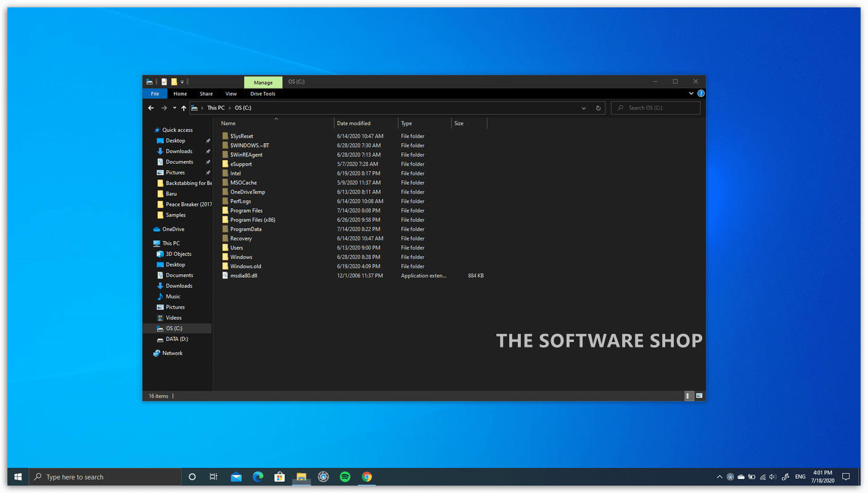Launch Microsoft Edge from taskbar
Screen dimensions: 868x493
pos(258,476)
